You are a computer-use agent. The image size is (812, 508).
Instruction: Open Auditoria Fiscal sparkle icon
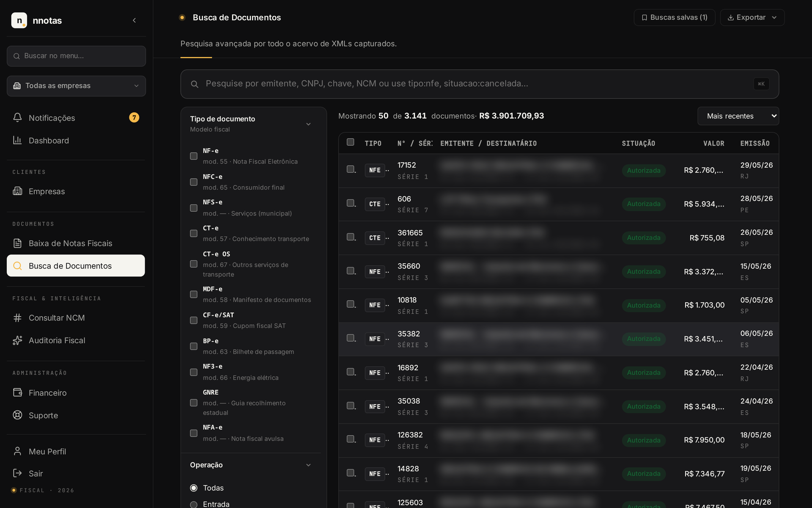[x=17, y=340]
